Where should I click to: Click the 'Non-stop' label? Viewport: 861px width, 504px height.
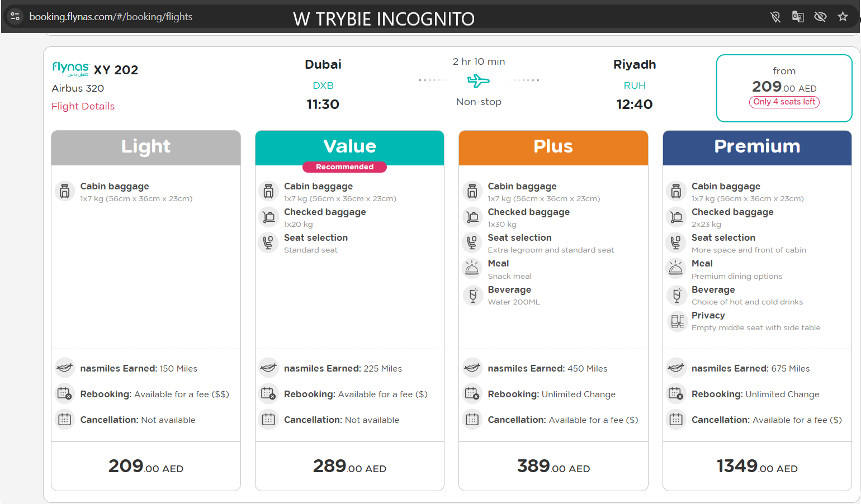(x=479, y=102)
